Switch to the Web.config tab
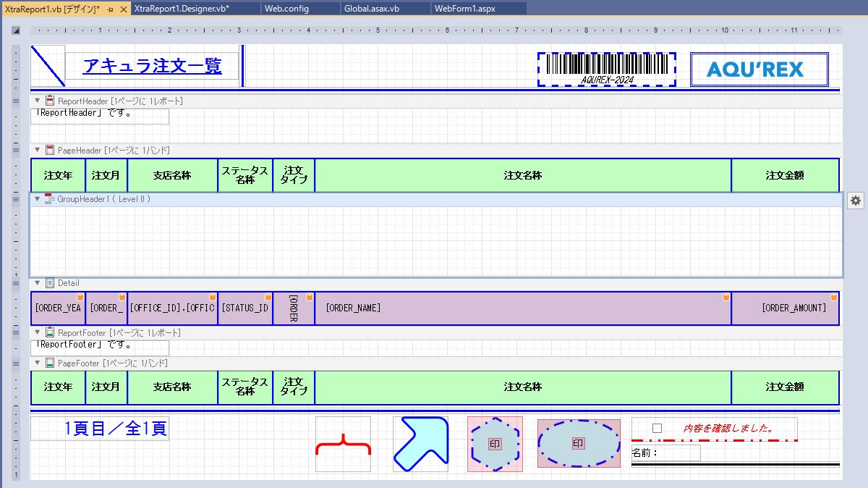868x488 pixels. [286, 9]
